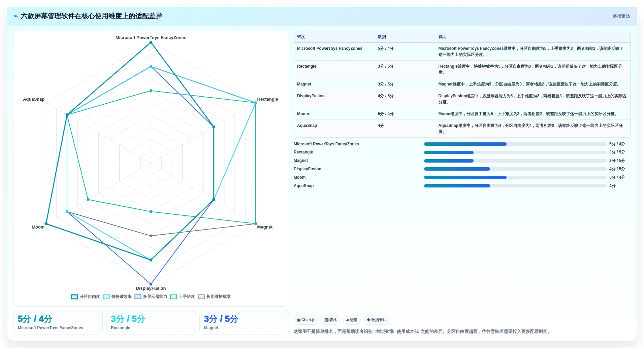Click the Moom progress bar

pos(515,177)
